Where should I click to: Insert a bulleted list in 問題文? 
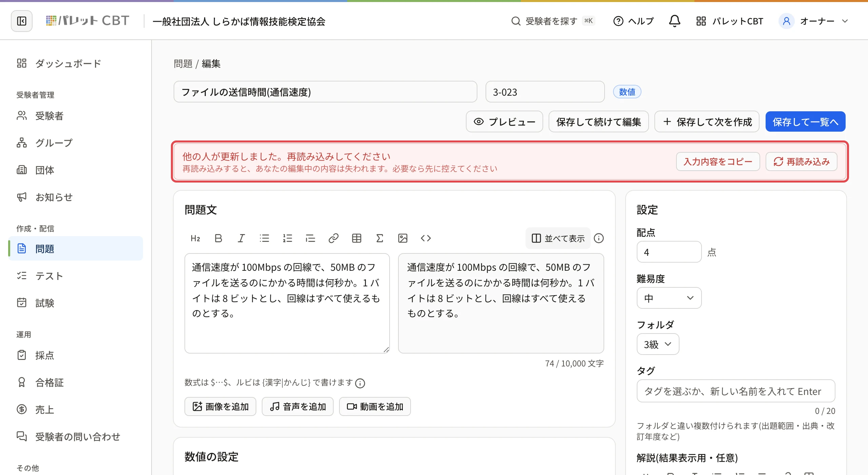pyautogui.click(x=264, y=238)
